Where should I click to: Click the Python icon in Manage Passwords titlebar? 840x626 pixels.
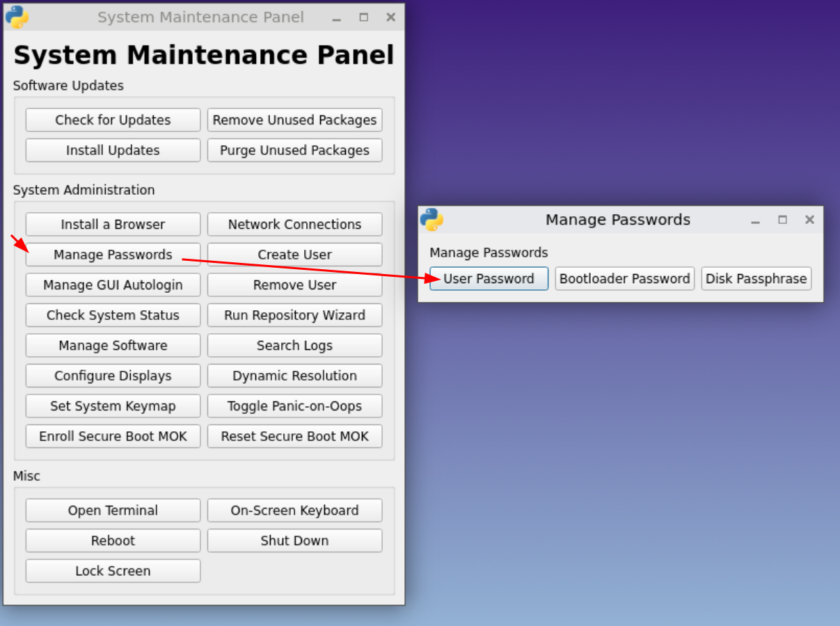point(432,220)
